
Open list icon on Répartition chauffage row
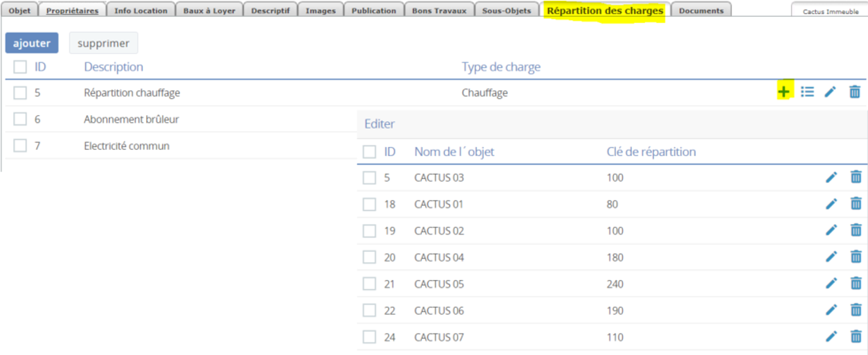(x=807, y=92)
